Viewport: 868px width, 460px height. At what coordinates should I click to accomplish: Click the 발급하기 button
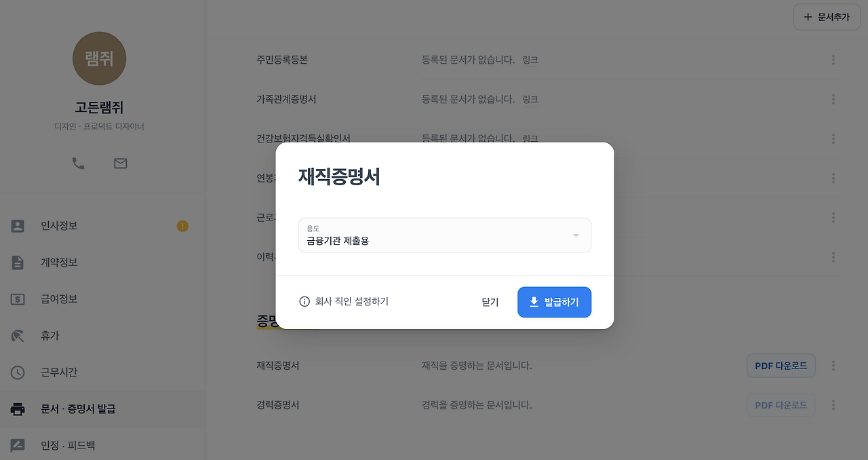click(x=554, y=302)
